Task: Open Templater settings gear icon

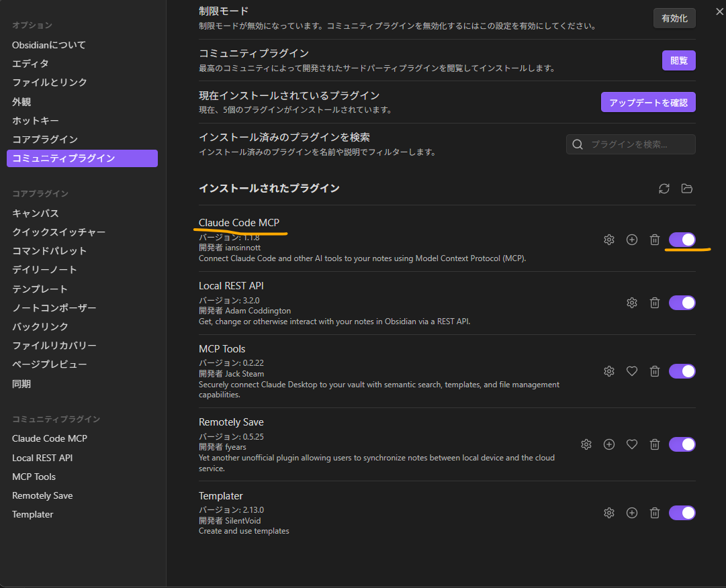Action: 609,513
